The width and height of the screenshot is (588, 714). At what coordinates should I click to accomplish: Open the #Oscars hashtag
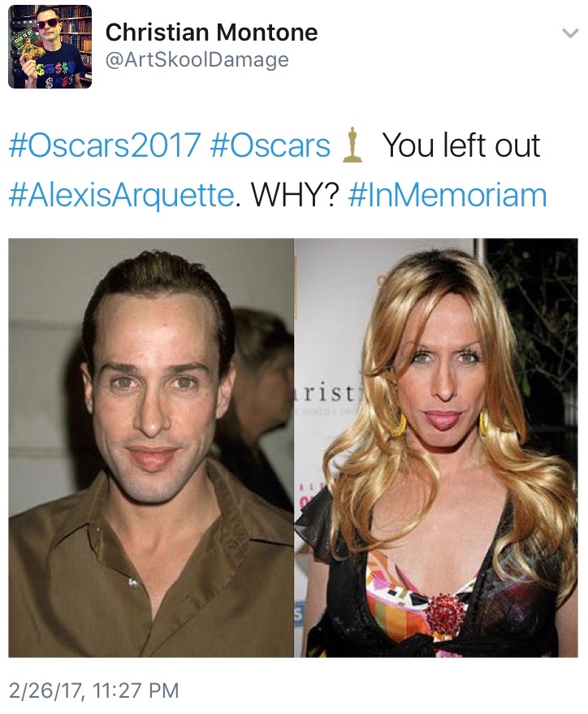(x=270, y=145)
